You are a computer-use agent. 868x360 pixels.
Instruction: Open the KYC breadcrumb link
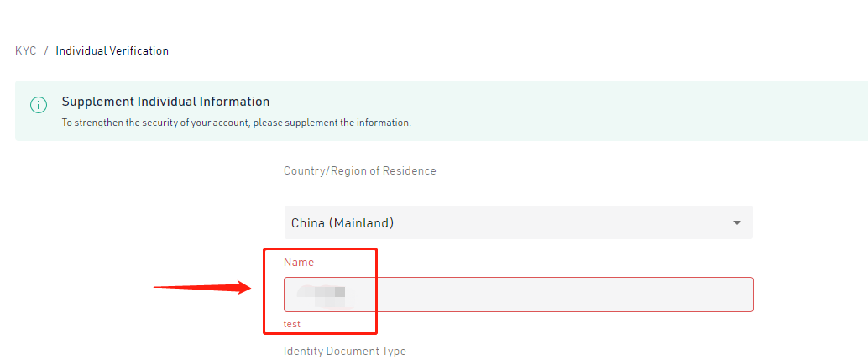[25, 51]
